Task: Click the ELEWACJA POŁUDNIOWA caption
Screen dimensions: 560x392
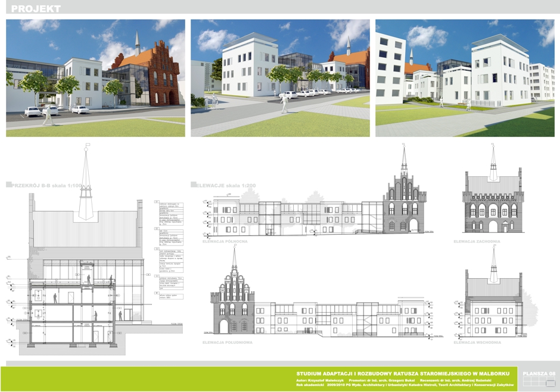Action: click(227, 343)
